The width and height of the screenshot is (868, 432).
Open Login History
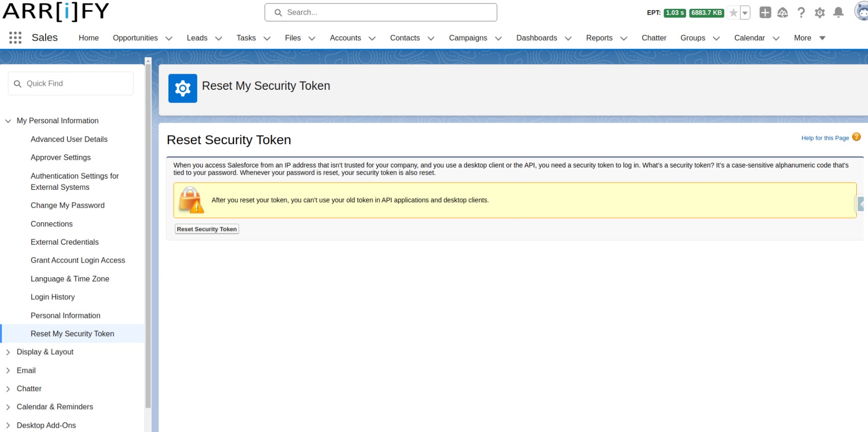(52, 297)
